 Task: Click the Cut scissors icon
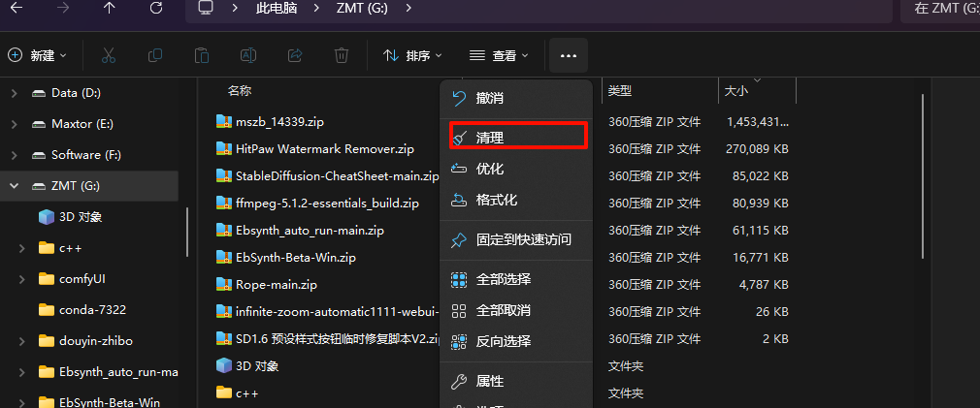pyautogui.click(x=109, y=55)
